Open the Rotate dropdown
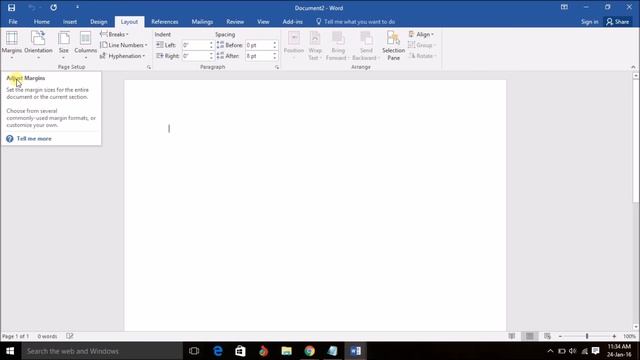640x360 pixels. [422, 56]
